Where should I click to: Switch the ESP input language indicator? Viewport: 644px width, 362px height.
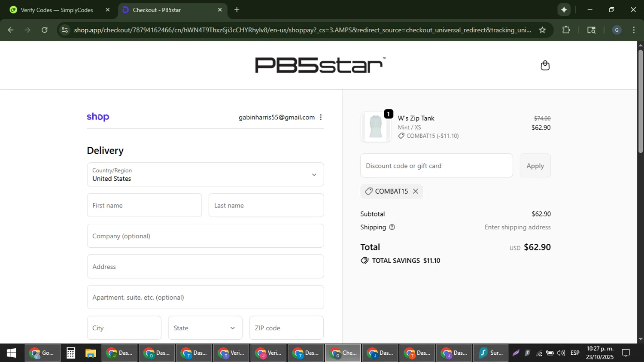pyautogui.click(x=575, y=353)
